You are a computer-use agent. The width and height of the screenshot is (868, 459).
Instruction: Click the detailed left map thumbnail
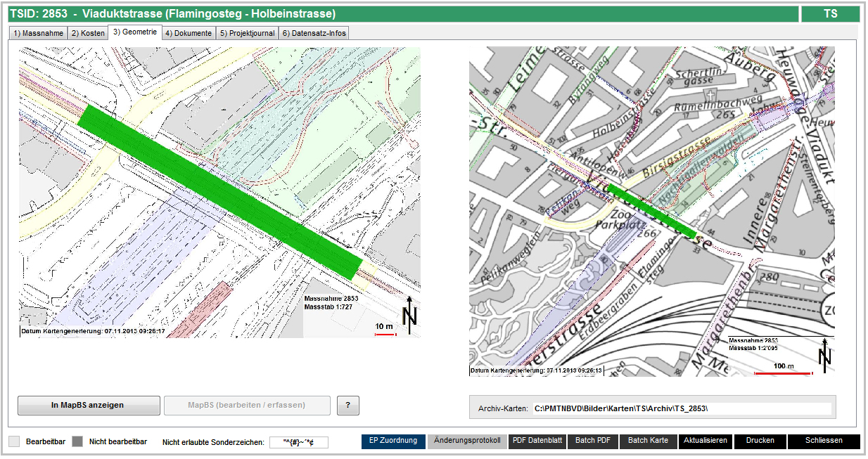click(219, 193)
